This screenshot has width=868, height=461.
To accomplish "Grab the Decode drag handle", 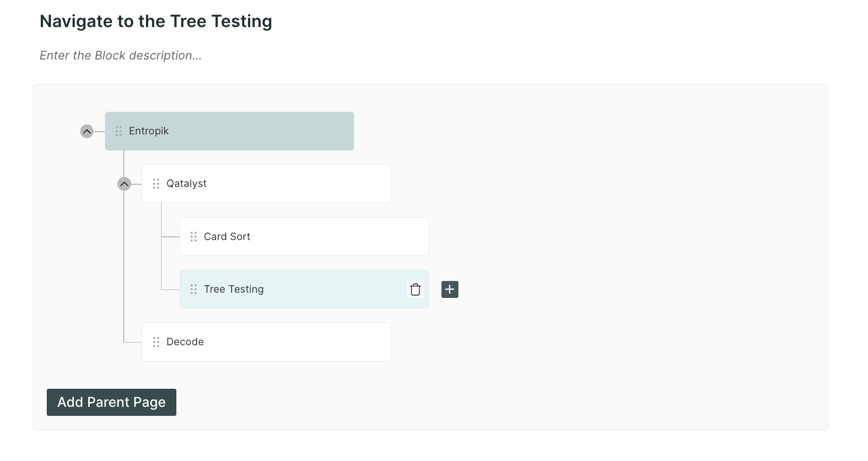I will pos(156,342).
